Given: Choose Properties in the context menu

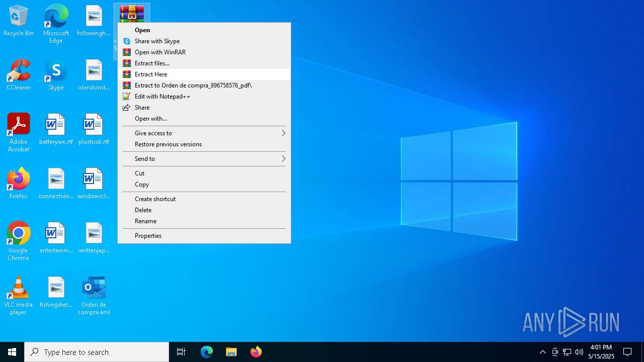Looking at the screenshot, I should tap(204, 236).
